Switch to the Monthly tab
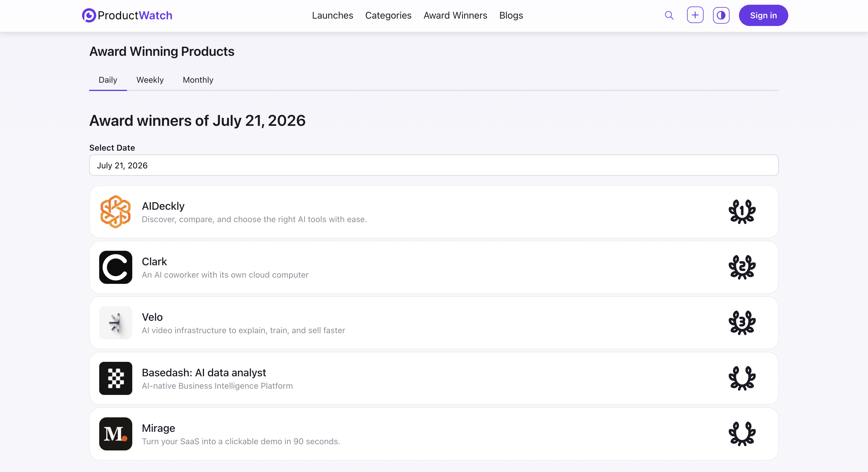The width and height of the screenshot is (868, 472). click(x=198, y=80)
